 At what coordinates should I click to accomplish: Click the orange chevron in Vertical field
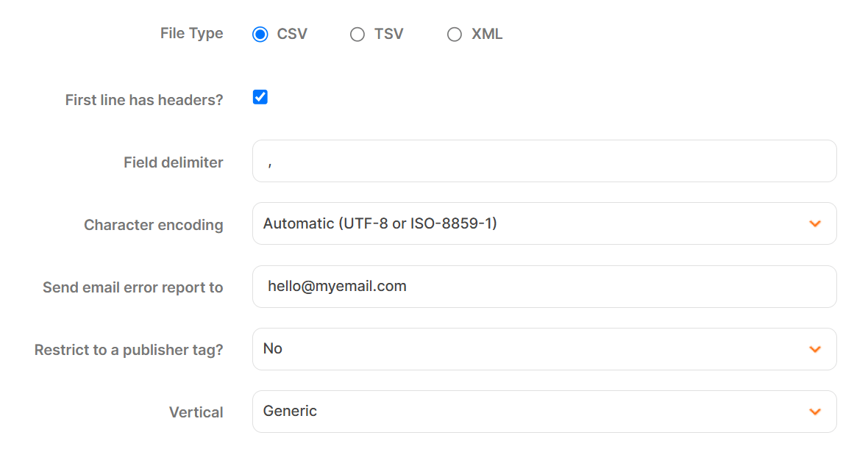[x=815, y=412]
